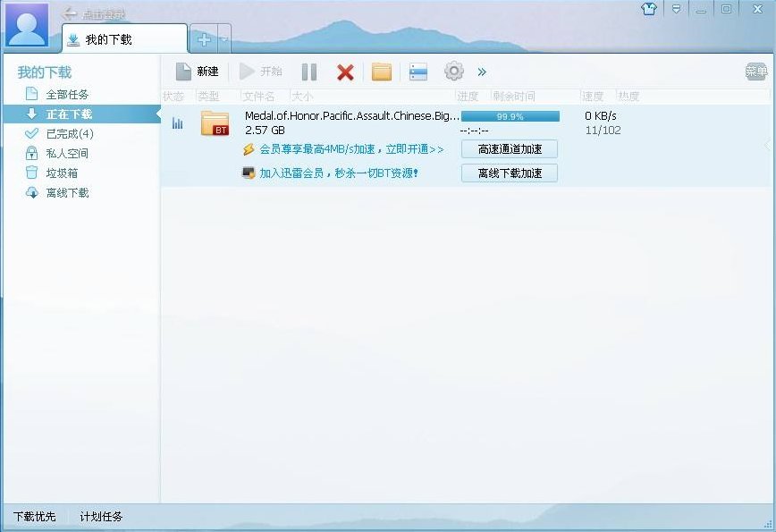Click 高速通道加速 button

(x=509, y=148)
